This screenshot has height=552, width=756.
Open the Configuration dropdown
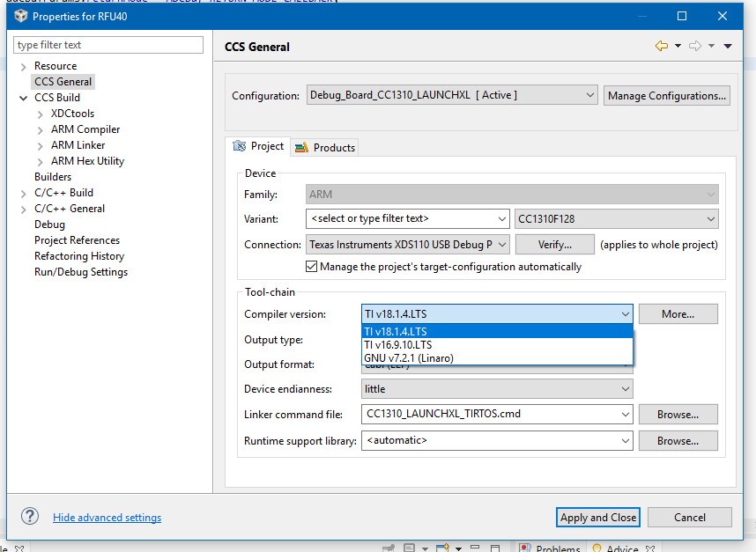(x=452, y=95)
